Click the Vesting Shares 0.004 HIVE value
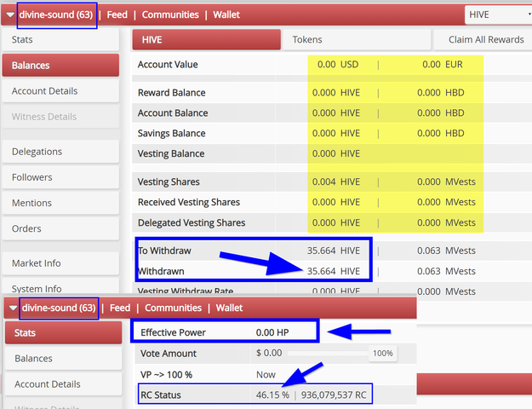 (336, 181)
